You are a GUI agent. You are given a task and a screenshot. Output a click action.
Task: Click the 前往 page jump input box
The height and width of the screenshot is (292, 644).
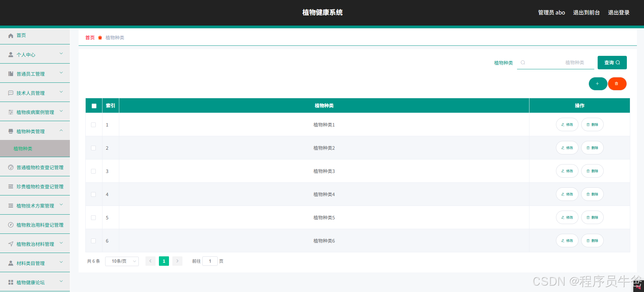pos(210,261)
